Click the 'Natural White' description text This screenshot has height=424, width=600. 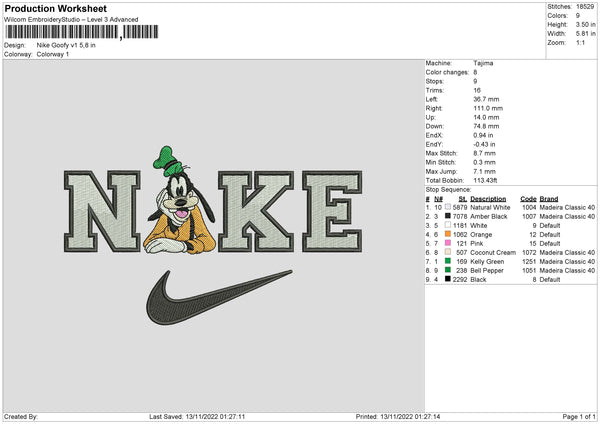[x=490, y=207]
